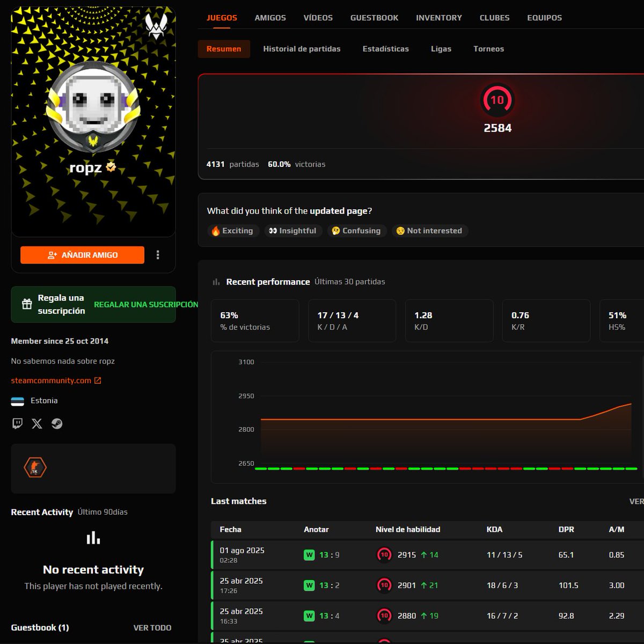644x644 pixels.
Task: Click the hexagonal 1K achievement badge
Action: tap(35, 468)
